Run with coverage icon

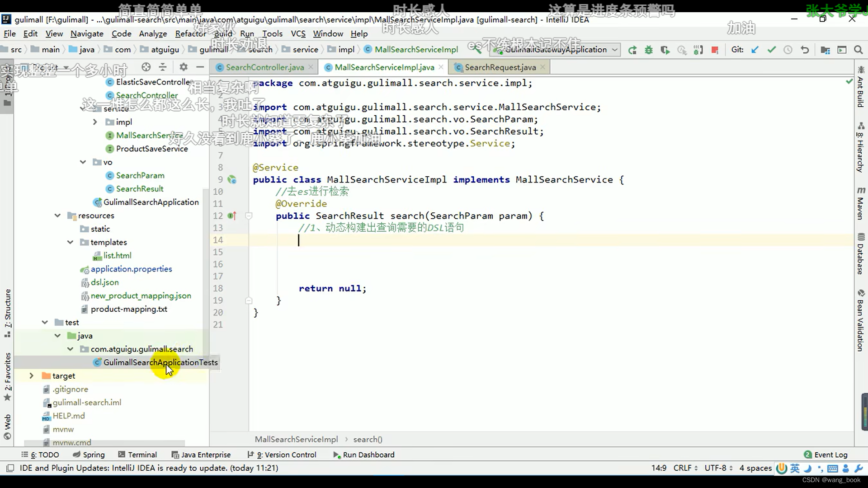(665, 50)
